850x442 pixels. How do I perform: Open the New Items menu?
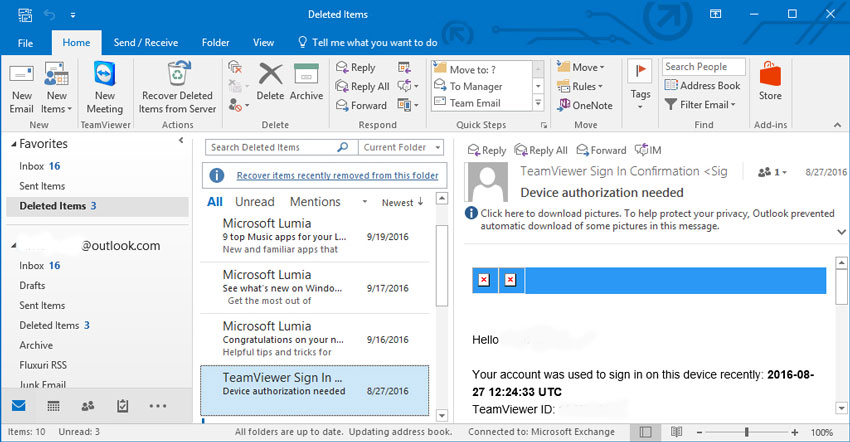[56, 89]
